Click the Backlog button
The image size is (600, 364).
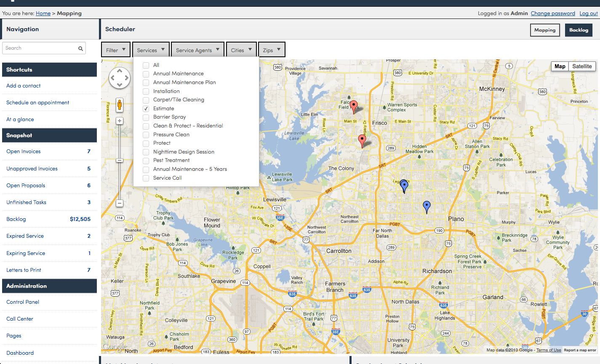[579, 30]
